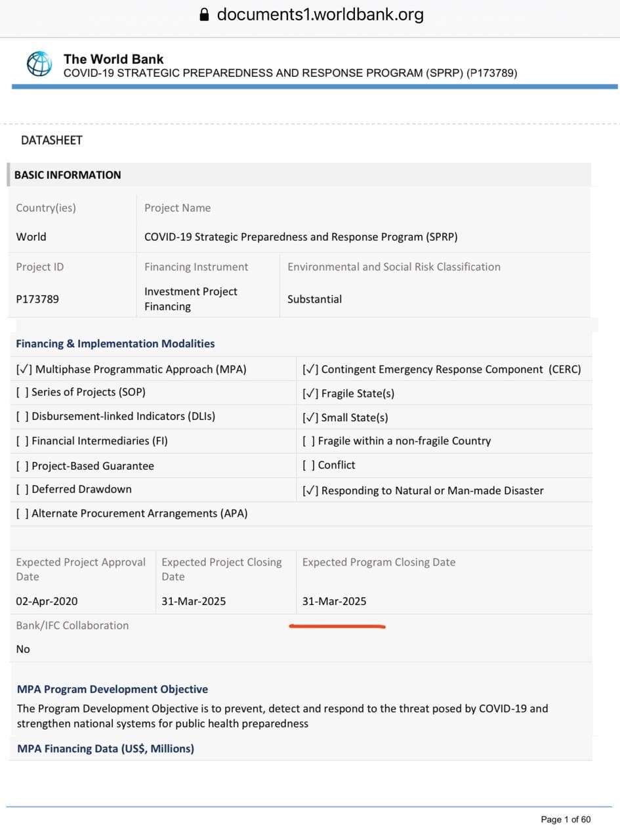This screenshot has height=840, width=620.
Task: Click the MPA Financing Data heading
Action: tap(106, 749)
